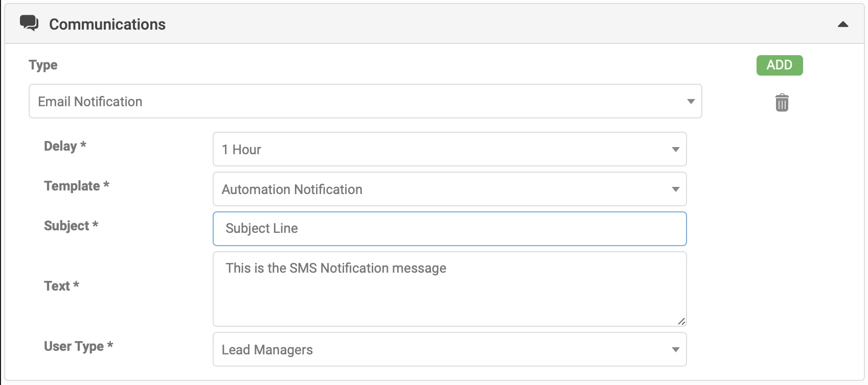
Task: Collapse the Communications panel with the caret
Action: click(x=843, y=25)
